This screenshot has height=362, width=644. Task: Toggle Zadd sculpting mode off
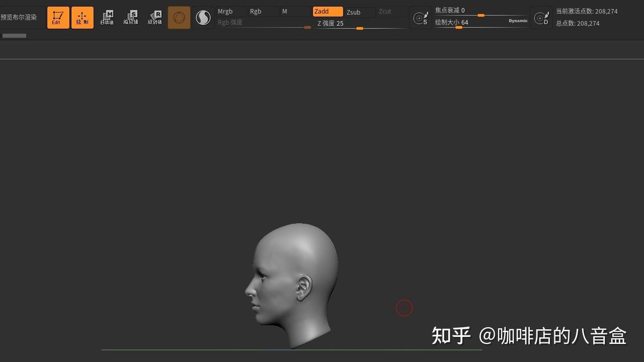tap(327, 11)
